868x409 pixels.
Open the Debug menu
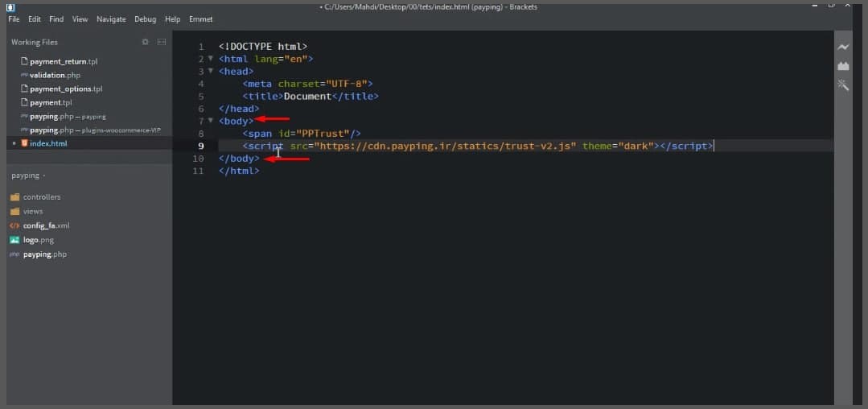[146, 19]
